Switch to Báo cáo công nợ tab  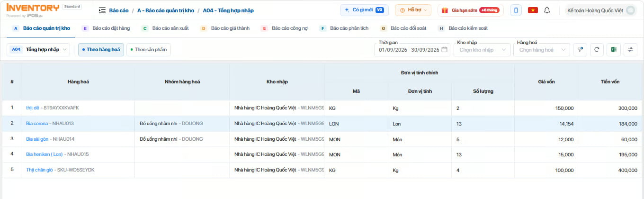[285, 28]
